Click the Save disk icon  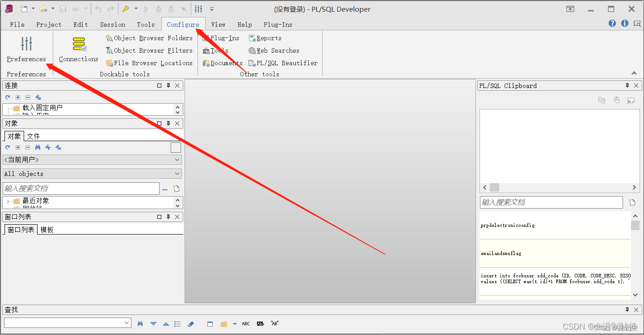pyautogui.click(x=63, y=9)
